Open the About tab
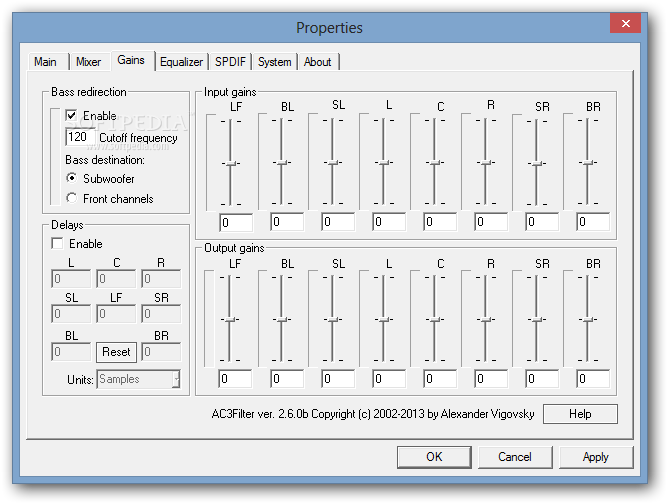This screenshot has width=668, height=504. tap(318, 62)
